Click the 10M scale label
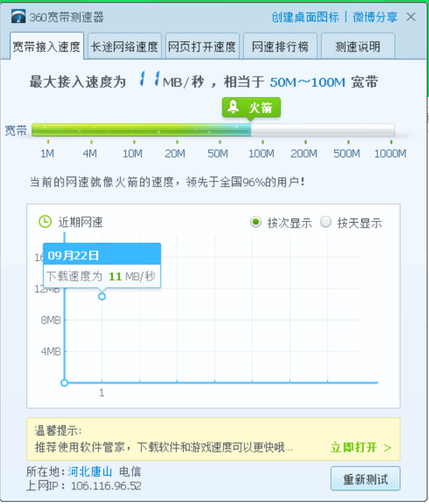Image resolution: width=429 pixels, height=504 pixels. click(x=132, y=154)
